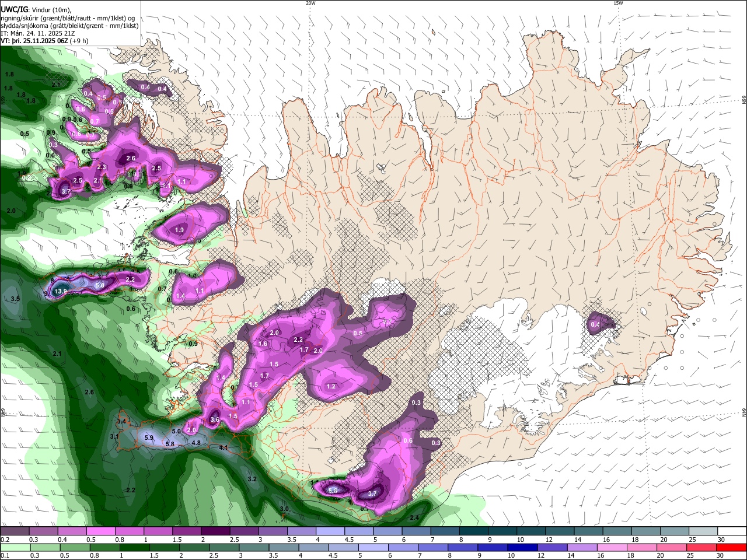This screenshot has width=747, height=560.
Task: Click the 2.4 rain value on the map
Action: [x=414, y=517]
